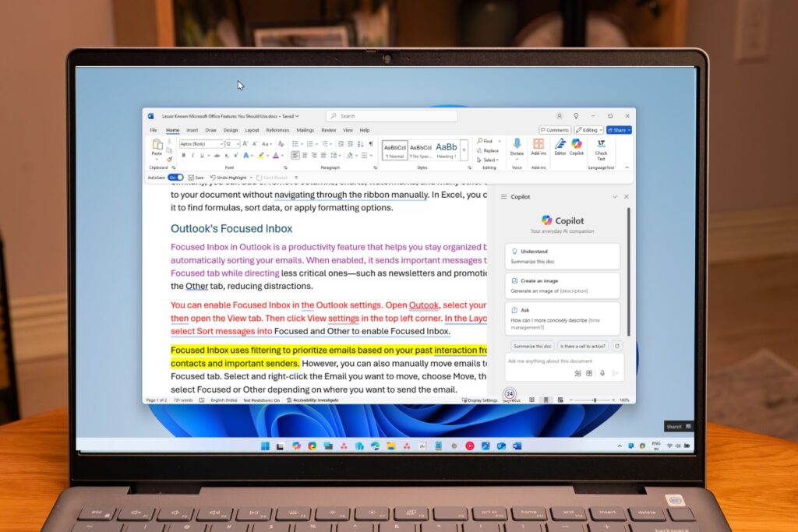Open the Editing mode dropdown
The width and height of the screenshot is (798, 532).
tap(590, 129)
